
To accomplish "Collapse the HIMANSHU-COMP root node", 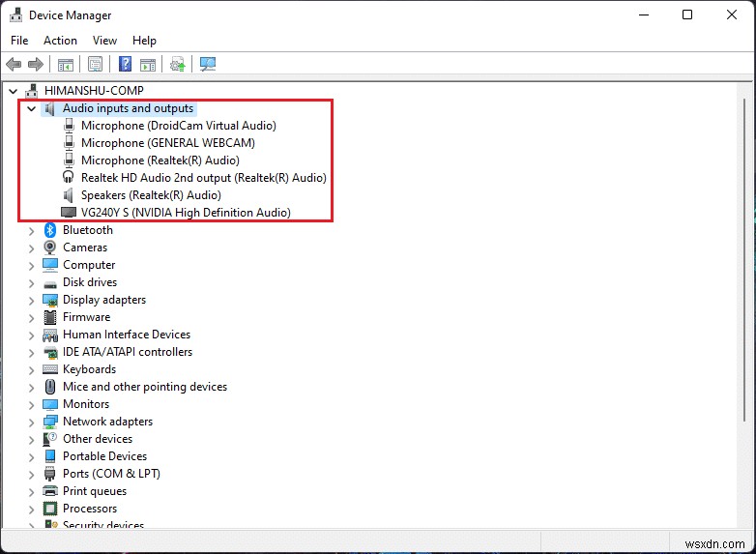I will (x=14, y=91).
